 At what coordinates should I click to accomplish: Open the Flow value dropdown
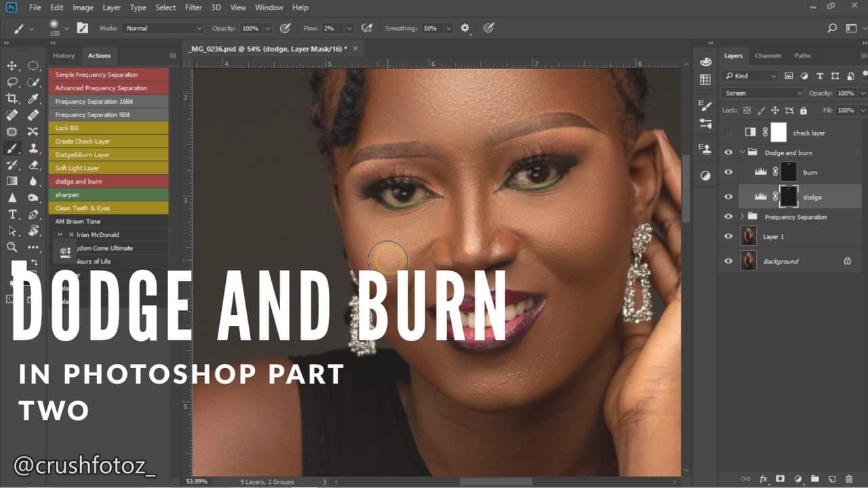[349, 28]
